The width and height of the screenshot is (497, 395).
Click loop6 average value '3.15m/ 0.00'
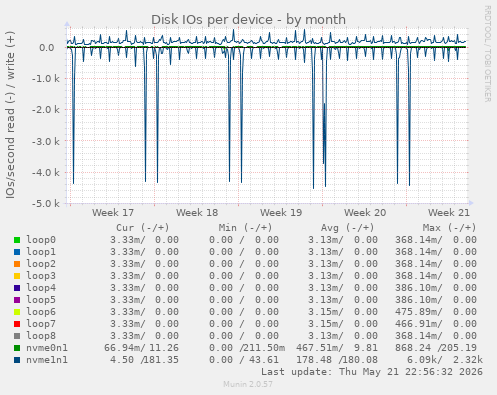coord(343,312)
